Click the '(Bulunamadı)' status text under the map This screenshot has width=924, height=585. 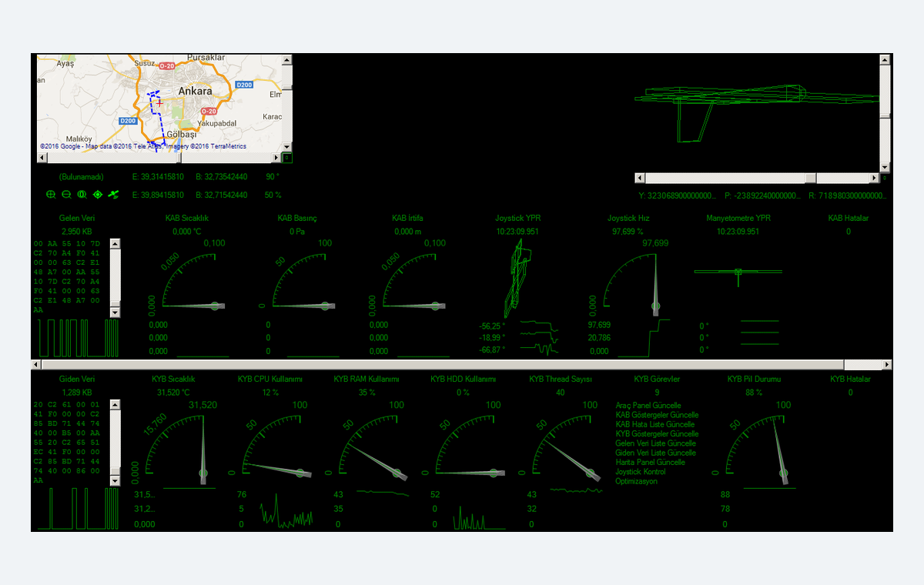pyautogui.click(x=82, y=177)
